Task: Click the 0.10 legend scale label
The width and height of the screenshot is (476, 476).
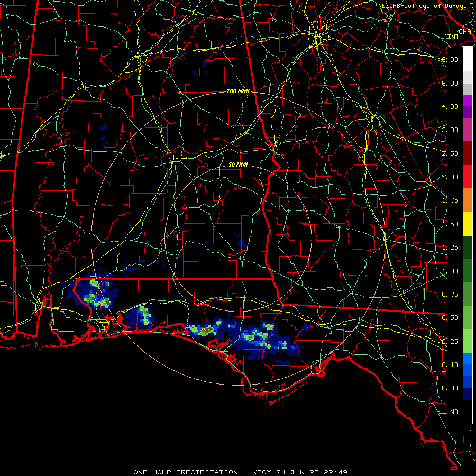Action: pos(450,365)
